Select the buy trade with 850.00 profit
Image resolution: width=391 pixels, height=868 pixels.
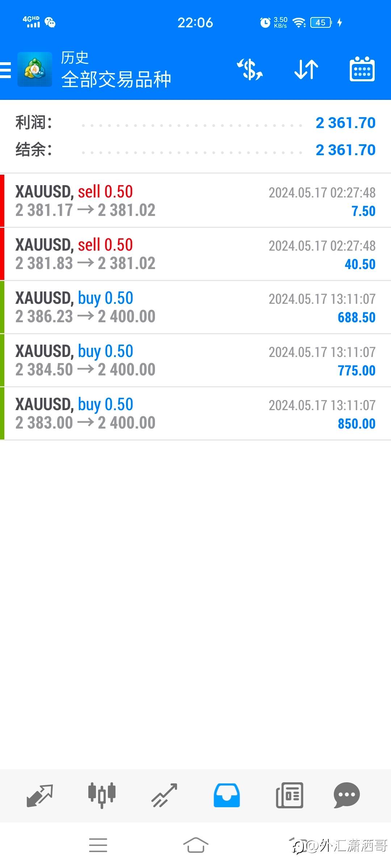(195, 413)
